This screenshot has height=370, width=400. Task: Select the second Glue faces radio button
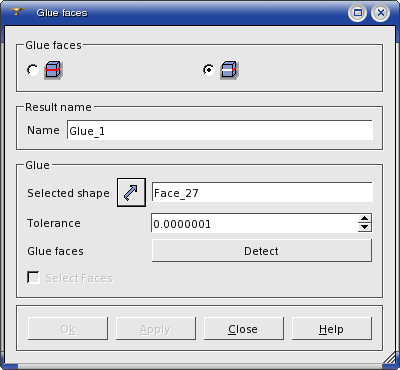pyautogui.click(x=209, y=70)
